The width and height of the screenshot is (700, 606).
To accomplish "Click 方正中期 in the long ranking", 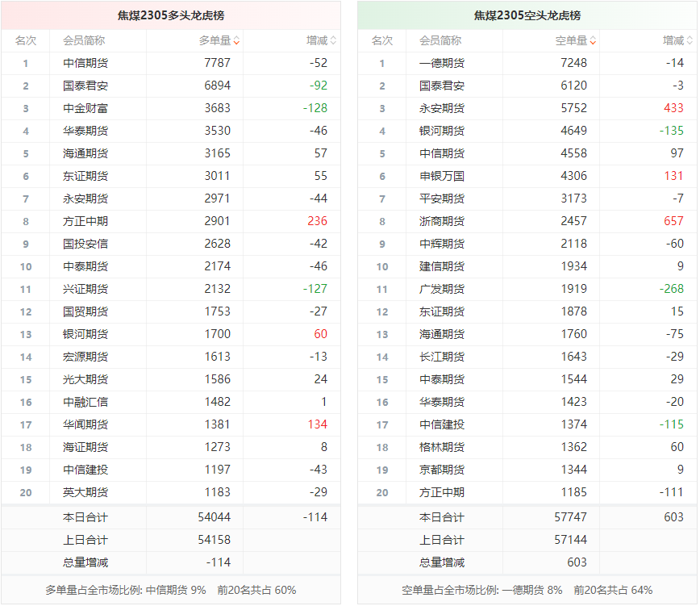I will [x=85, y=221].
